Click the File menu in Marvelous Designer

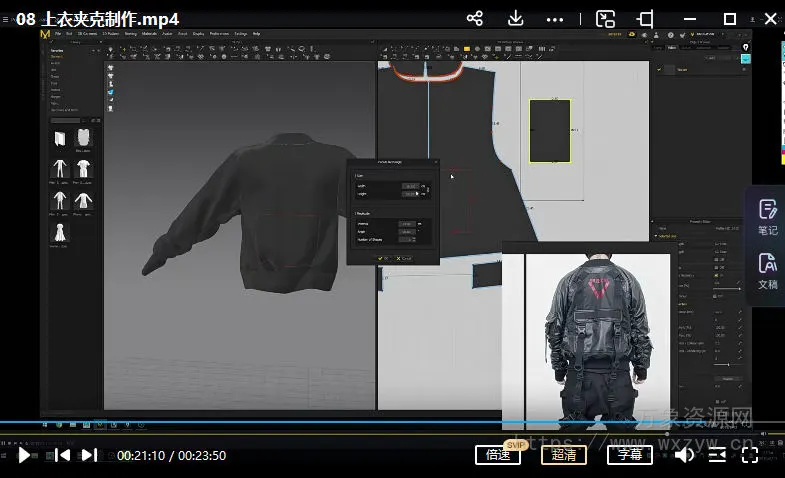coord(55,33)
